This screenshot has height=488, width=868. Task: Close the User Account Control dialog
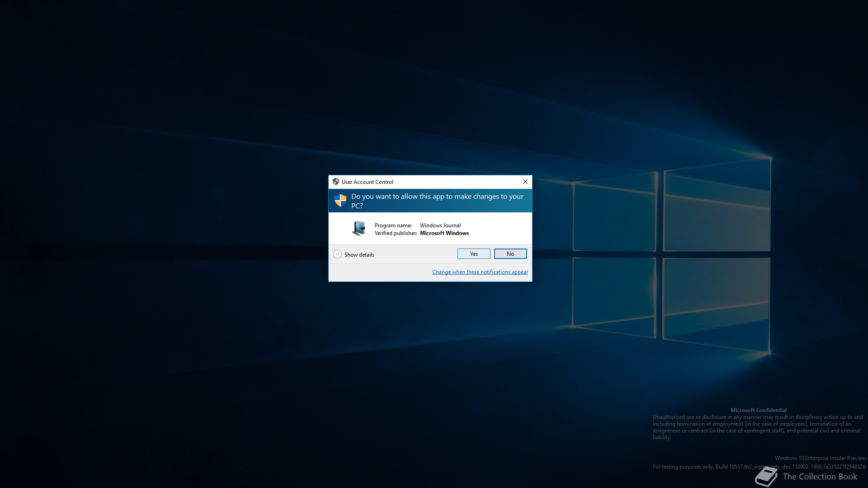[x=525, y=182]
